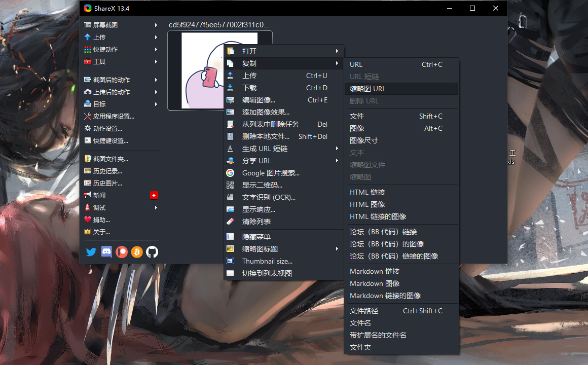This screenshot has height=365, width=588.
Task: Open the GitHub icon link
Action: click(152, 252)
